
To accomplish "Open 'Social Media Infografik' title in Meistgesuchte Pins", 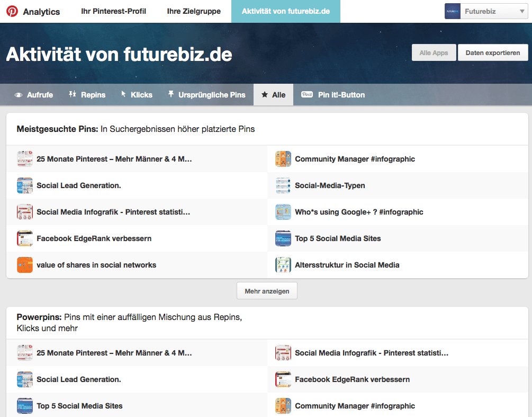I will (113, 212).
